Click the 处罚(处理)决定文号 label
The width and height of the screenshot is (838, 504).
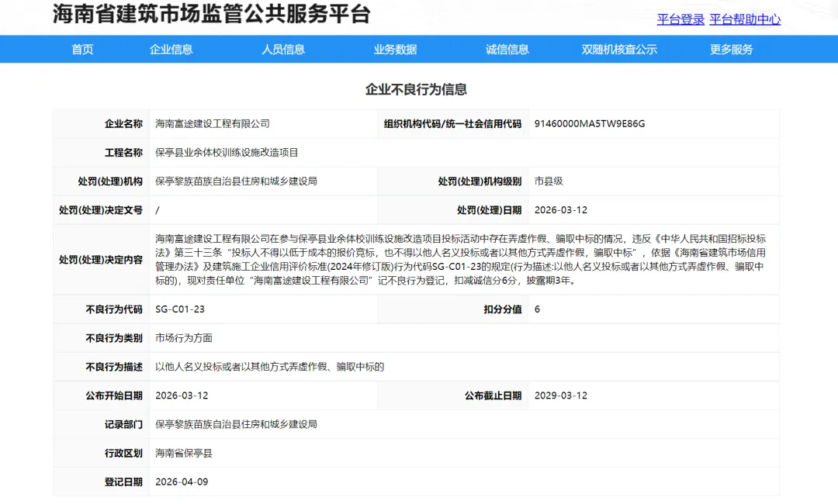pyautogui.click(x=100, y=210)
